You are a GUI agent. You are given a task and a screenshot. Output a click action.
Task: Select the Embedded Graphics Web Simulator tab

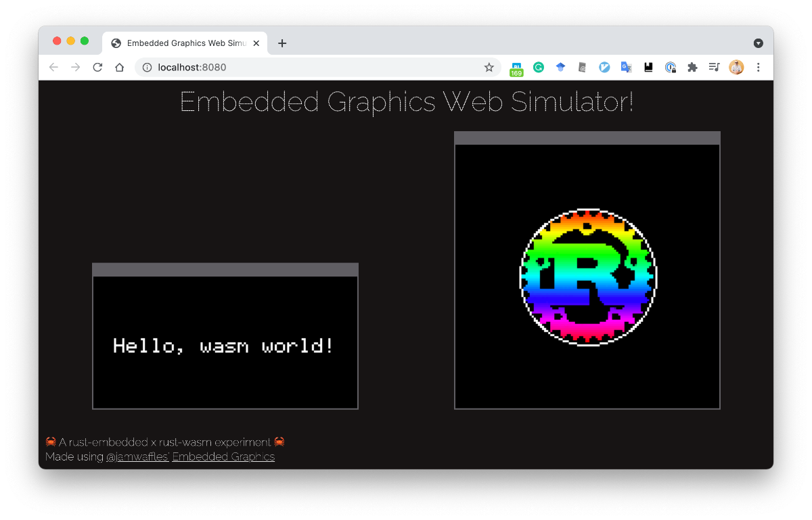[185, 43]
